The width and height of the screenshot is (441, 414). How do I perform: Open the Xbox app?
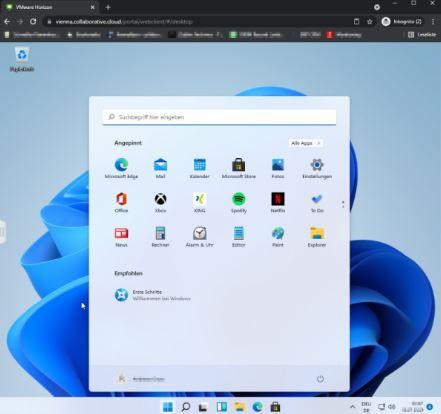click(x=160, y=203)
